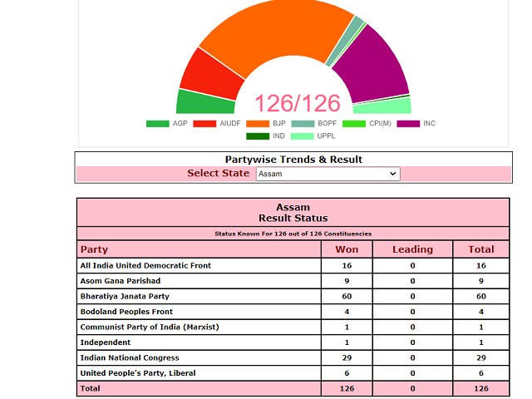Click the IND dark green legend swatch
Image resolution: width=532 pixels, height=399 pixels.
(258, 136)
